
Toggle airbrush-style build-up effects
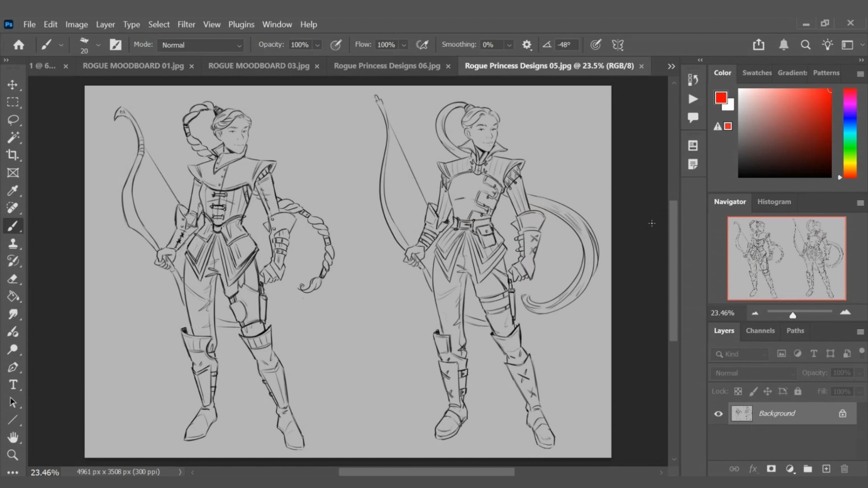point(422,45)
